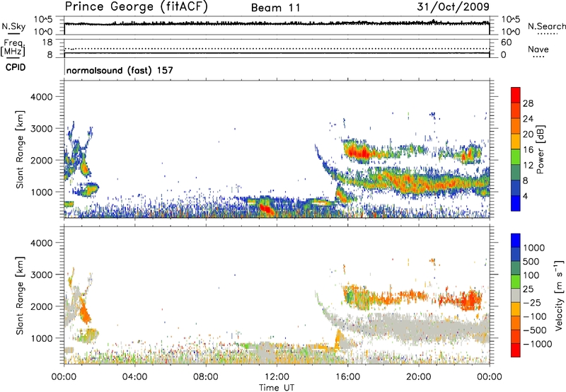This screenshot has width=566, height=392.
Task: Click the date "31/Oct/2009"
Action: tap(453, 6)
